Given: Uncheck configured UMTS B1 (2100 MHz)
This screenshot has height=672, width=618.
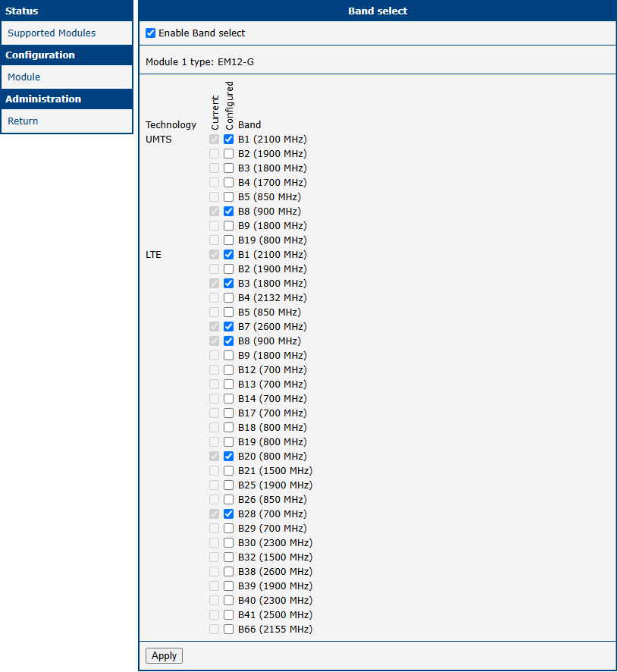Looking at the screenshot, I should pos(229,140).
